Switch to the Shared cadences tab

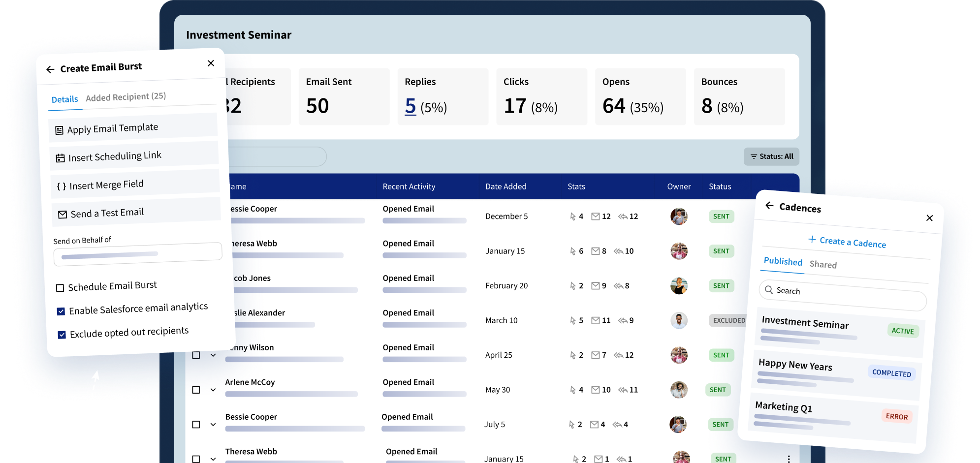point(823,265)
